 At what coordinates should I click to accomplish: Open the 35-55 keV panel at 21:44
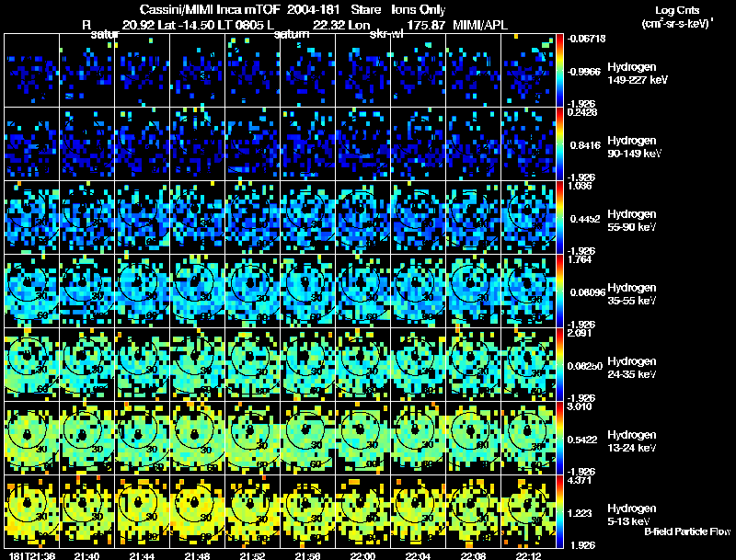(142, 291)
